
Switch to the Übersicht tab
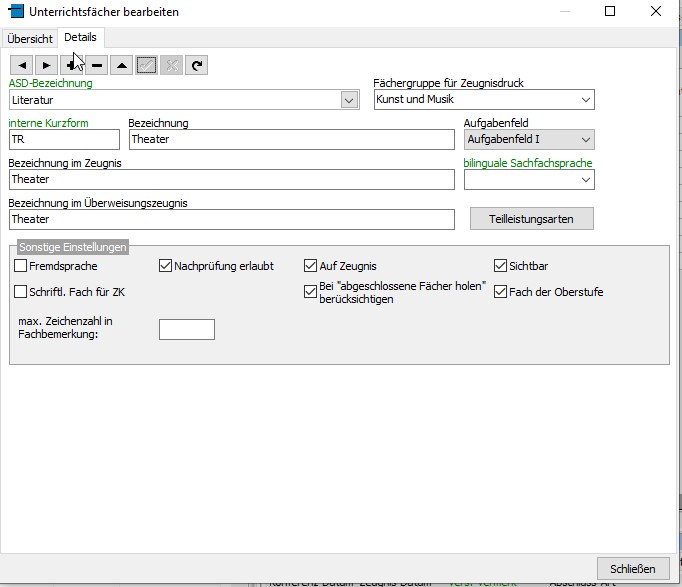[30, 39]
